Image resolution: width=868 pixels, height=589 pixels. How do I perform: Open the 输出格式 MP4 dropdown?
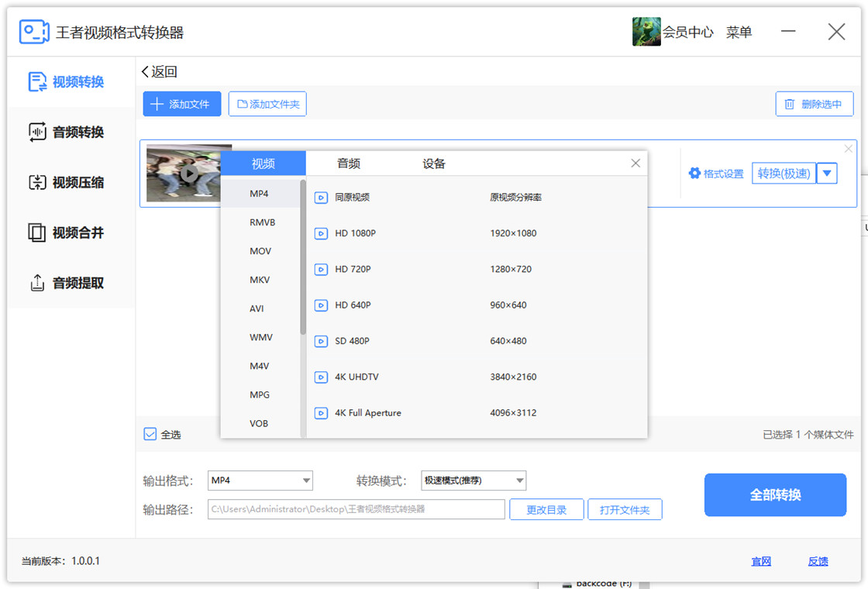click(x=260, y=480)
